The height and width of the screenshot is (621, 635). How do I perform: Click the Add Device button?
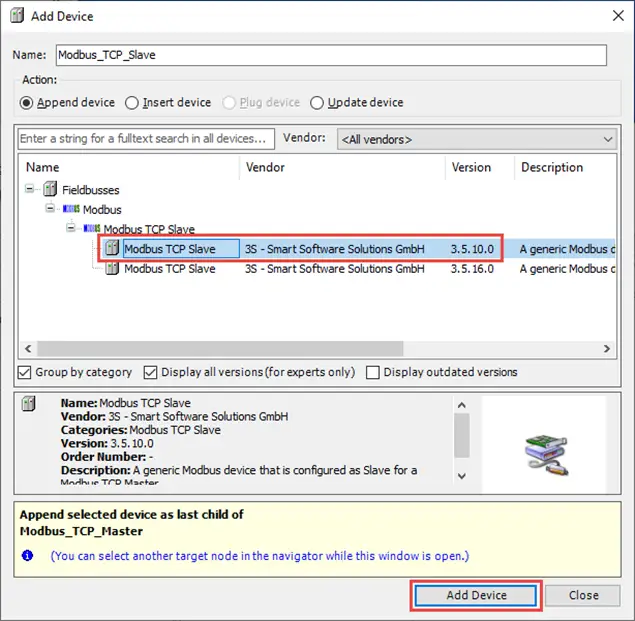476,595
